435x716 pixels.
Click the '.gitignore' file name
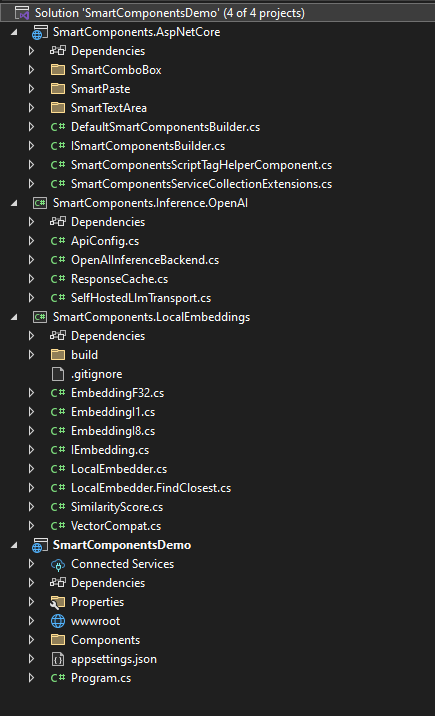97,374
